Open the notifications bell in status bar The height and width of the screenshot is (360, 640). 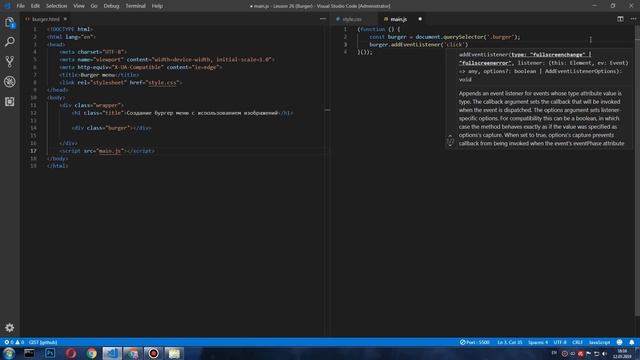(631, 342)
